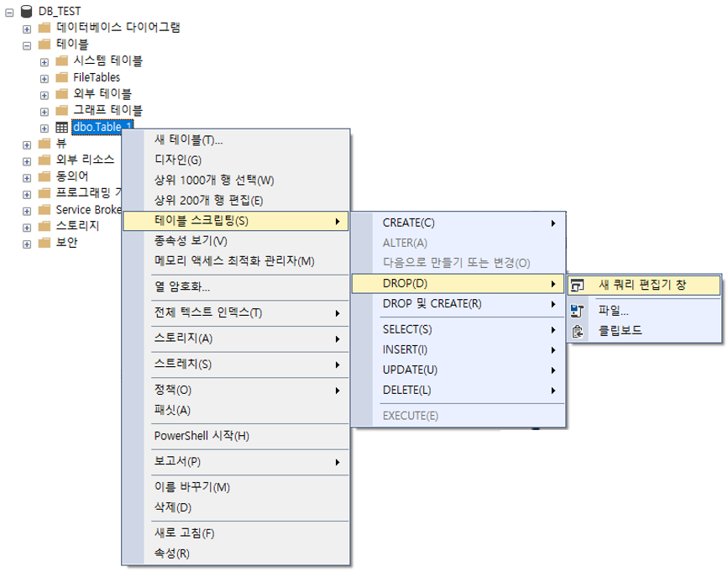Select 새로 고침(F) menu item
This screenshot has height=572, width=728.
(x=236, y=533)
